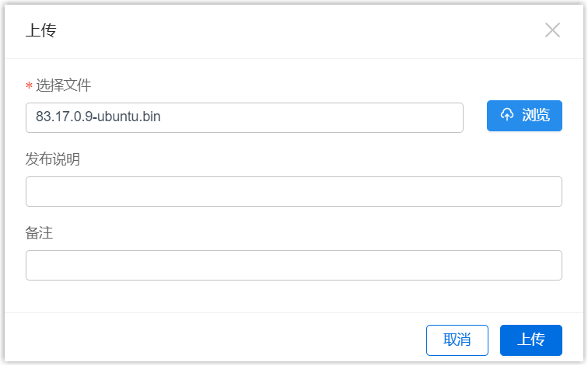Submit with the blue 上传 button

point(530,340)
